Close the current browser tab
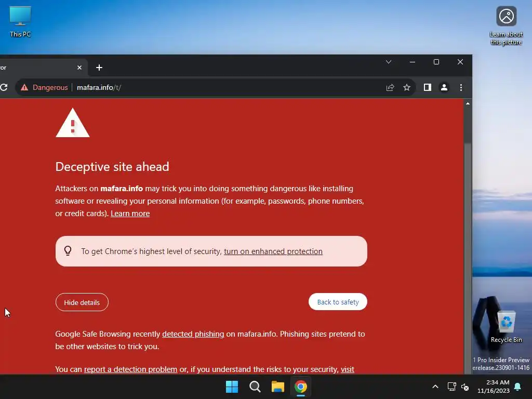532x399 pixels. coord(79,68)
